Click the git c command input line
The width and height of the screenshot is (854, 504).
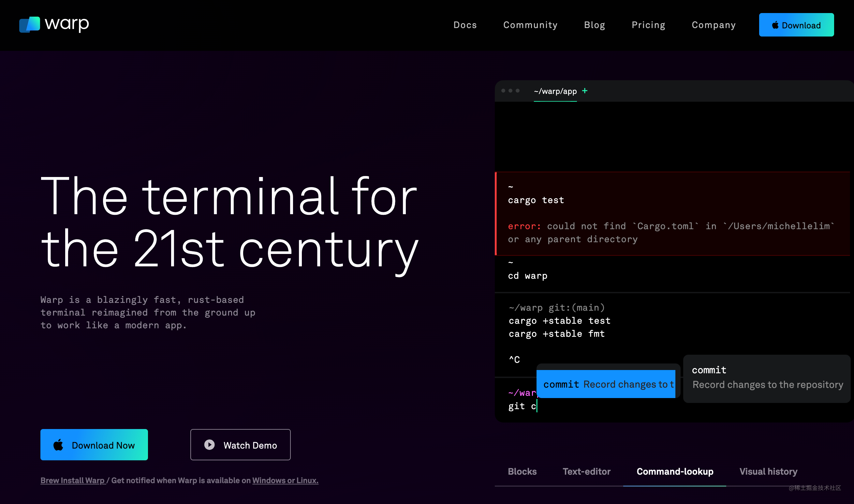tap(523, 406)
